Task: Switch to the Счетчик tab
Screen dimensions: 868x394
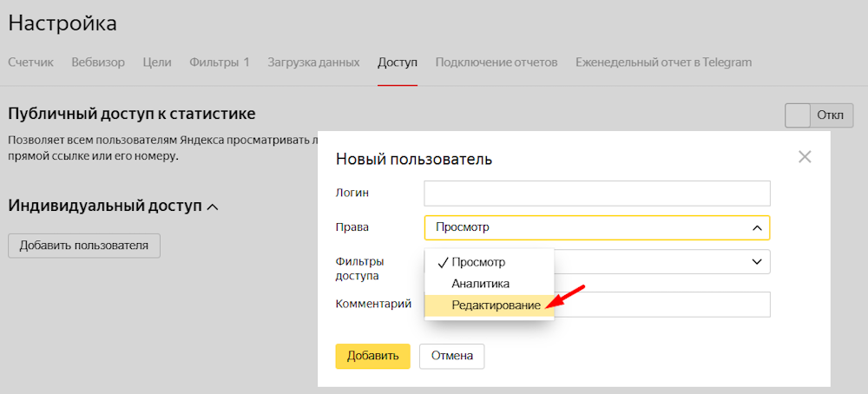Action: (x=31, y=62)
